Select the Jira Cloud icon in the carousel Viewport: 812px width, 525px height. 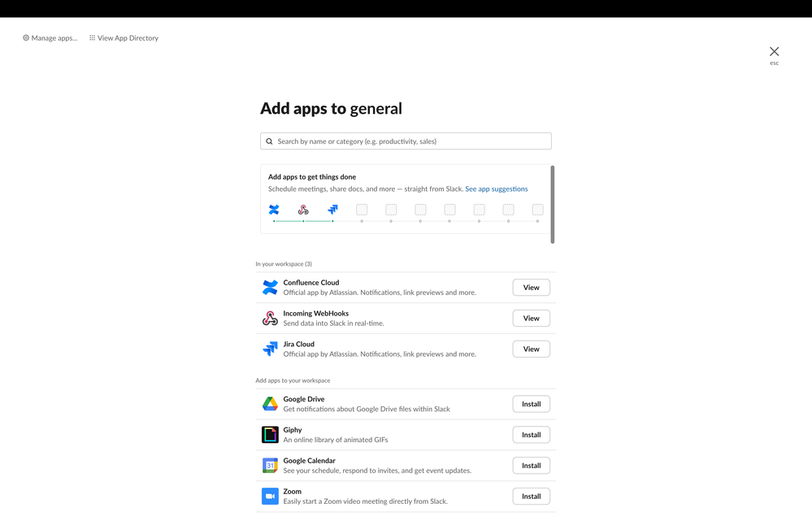click(x=332, y=209)
